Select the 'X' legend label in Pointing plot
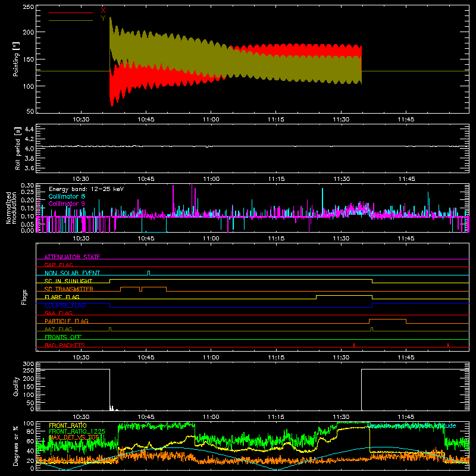Screen dimensions: 476x476 click(x=103, y=11)
